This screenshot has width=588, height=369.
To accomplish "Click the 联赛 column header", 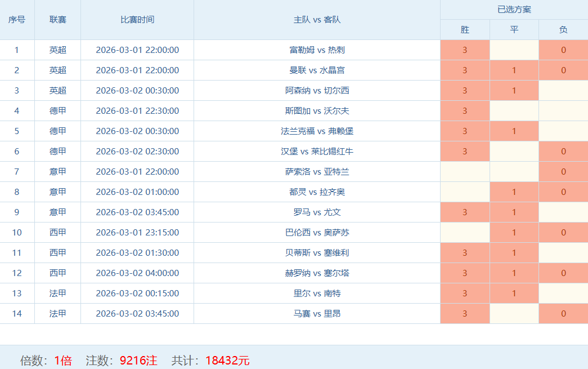I will pos(57,20).
